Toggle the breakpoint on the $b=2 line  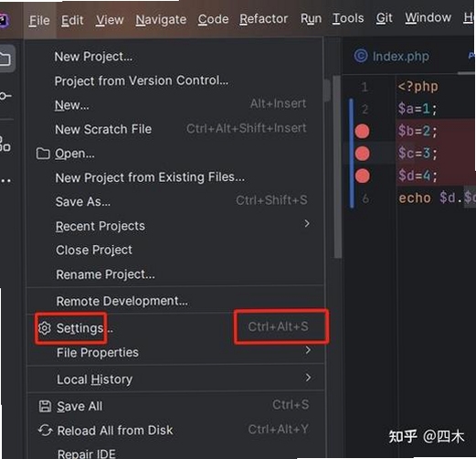click(362, 132)
